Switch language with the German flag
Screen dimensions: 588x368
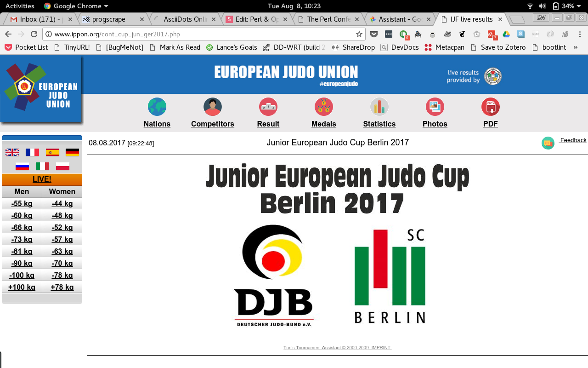(x=72, y=152)
